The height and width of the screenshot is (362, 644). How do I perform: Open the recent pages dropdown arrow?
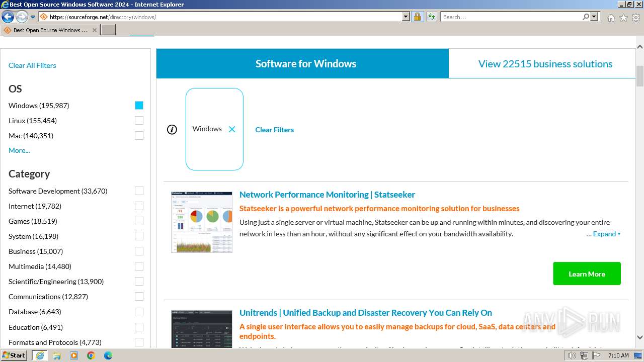(33, 17)
